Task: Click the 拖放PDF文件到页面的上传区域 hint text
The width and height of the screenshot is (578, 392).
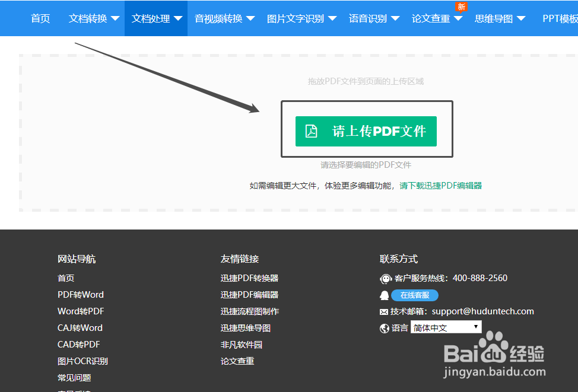Action: click(366, 81)
